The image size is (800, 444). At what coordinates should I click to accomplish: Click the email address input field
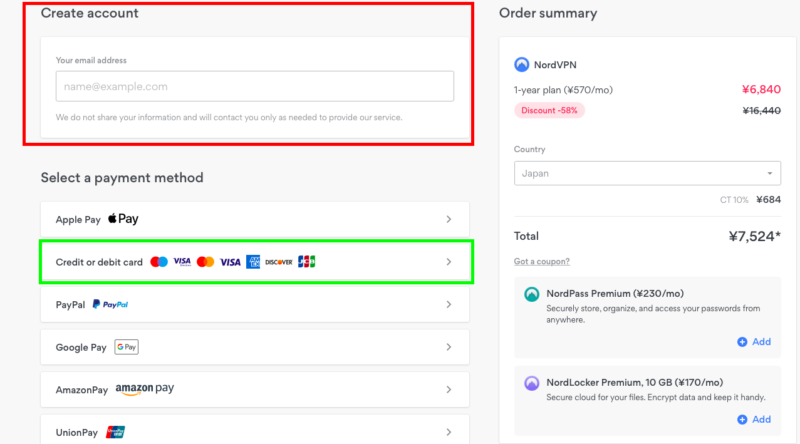(255, 86)
